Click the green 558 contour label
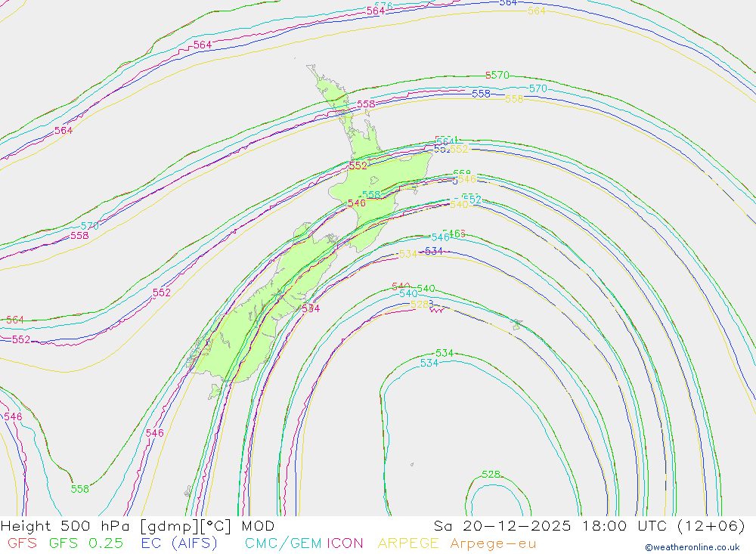 (79, 489)
